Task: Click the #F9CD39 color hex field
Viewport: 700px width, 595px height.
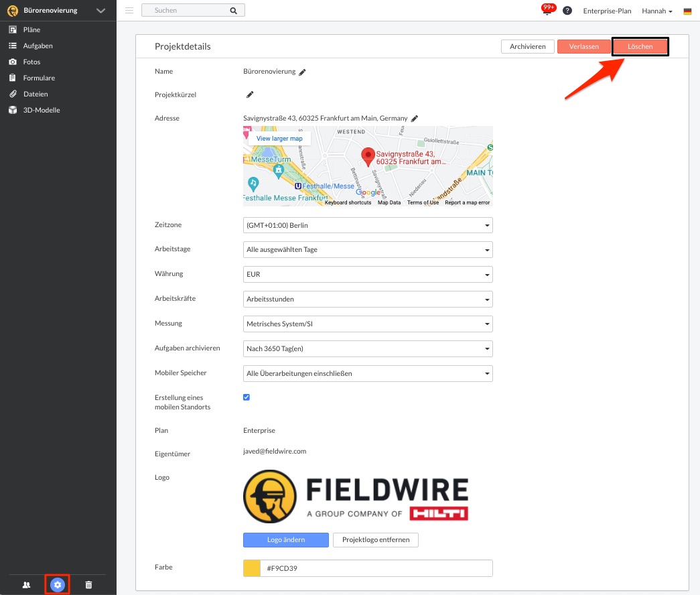Action: [x=376, y=568]
